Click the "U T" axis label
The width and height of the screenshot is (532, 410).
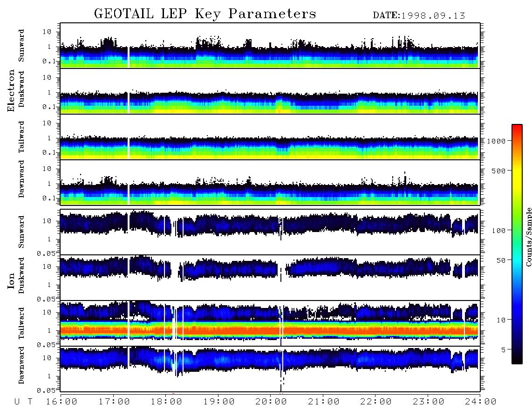click(24, 402)
